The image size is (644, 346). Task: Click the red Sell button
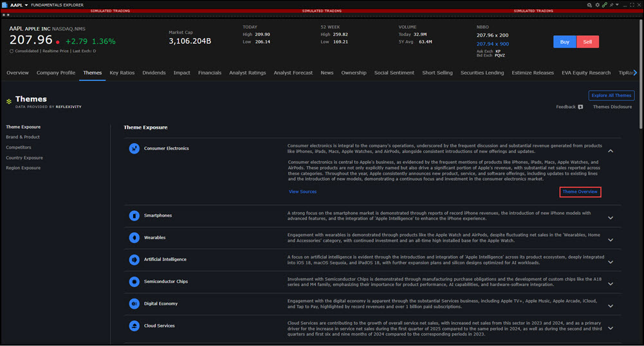588,42
